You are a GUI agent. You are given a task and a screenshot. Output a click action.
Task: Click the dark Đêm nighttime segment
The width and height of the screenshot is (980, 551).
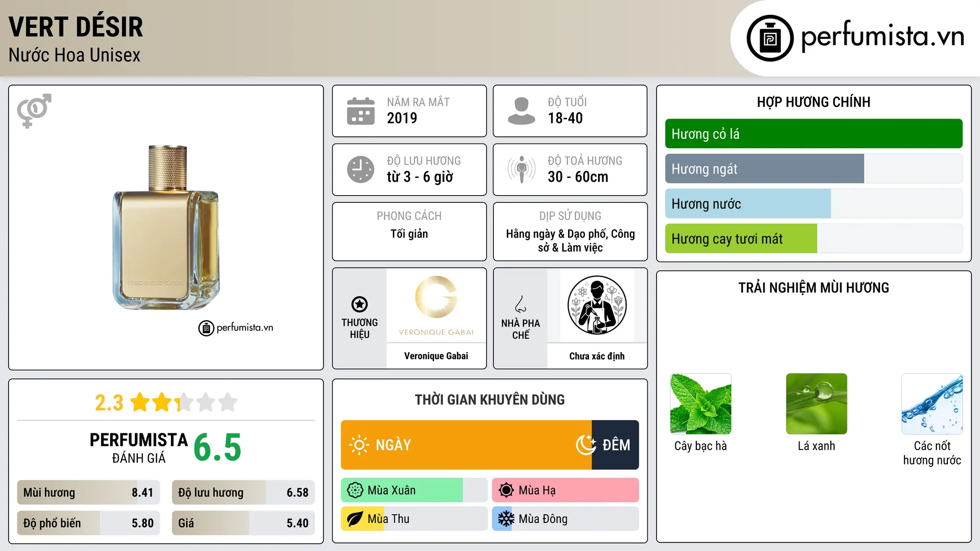click(x=615, y=445)
